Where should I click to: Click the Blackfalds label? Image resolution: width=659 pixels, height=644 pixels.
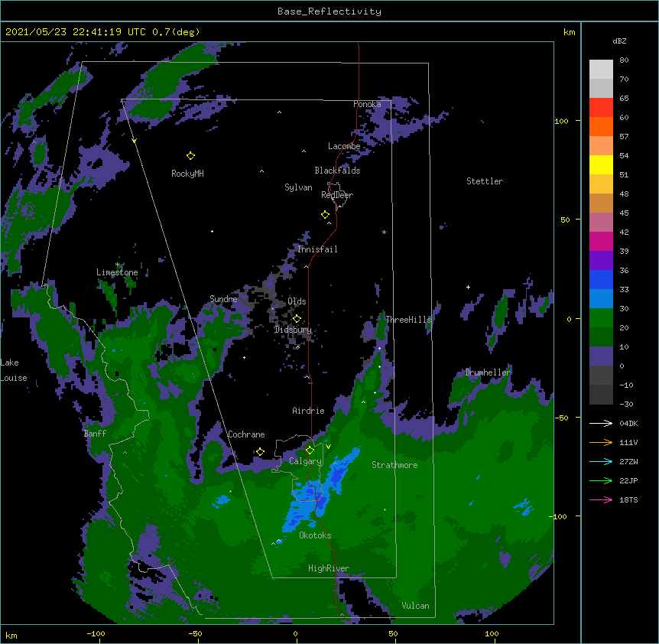coord(337,171)
